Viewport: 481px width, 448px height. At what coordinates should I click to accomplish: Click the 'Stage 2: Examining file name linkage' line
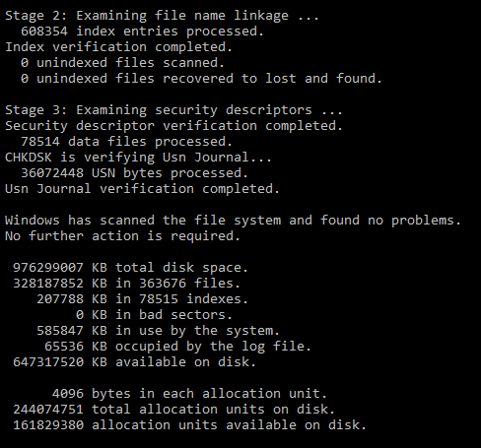click(x=162, y=16)
